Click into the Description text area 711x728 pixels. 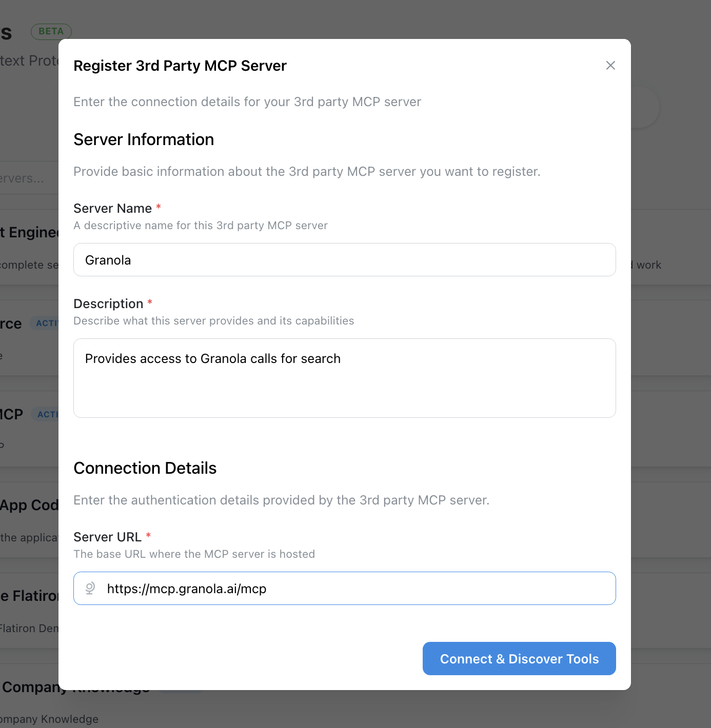tap(345, 378)
